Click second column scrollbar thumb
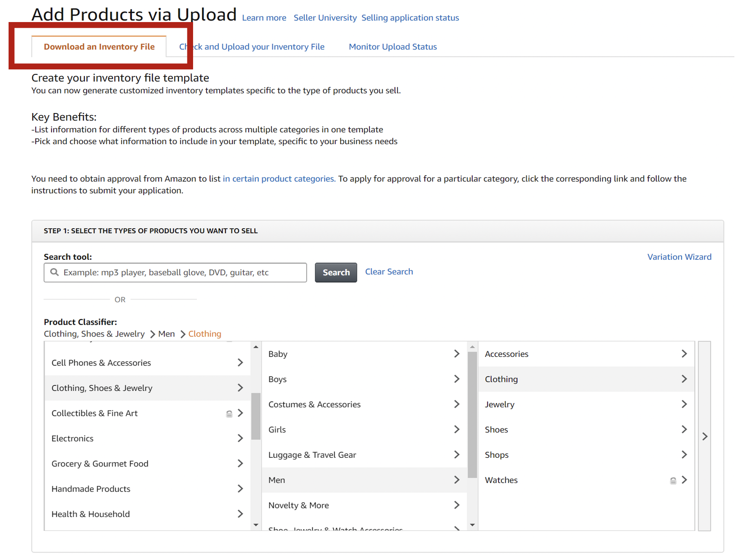Image resolution: width=756 pixels, height=557 pixels. tap(472, 415)
